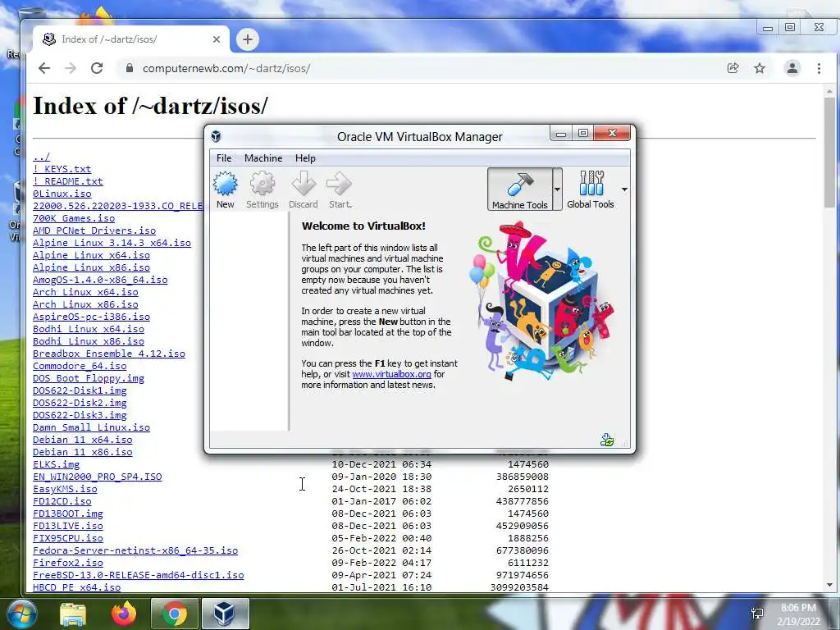The image size is (840, 630).
Task: Switch to VirtualBox in taskbar
Action: [225, 614]
